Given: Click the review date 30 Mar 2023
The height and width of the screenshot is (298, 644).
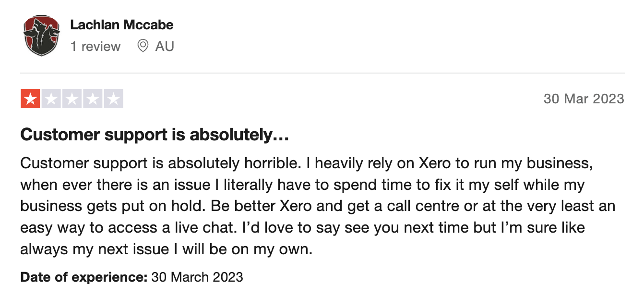Looking at the screenshot, I should pos(584,99).
